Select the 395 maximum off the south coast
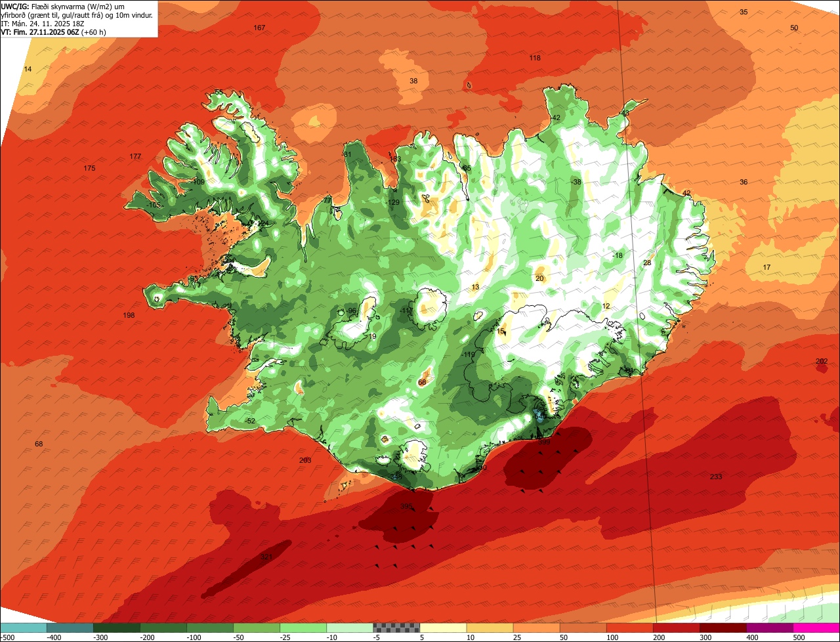840x642 pixels. [x=406, y=506]
